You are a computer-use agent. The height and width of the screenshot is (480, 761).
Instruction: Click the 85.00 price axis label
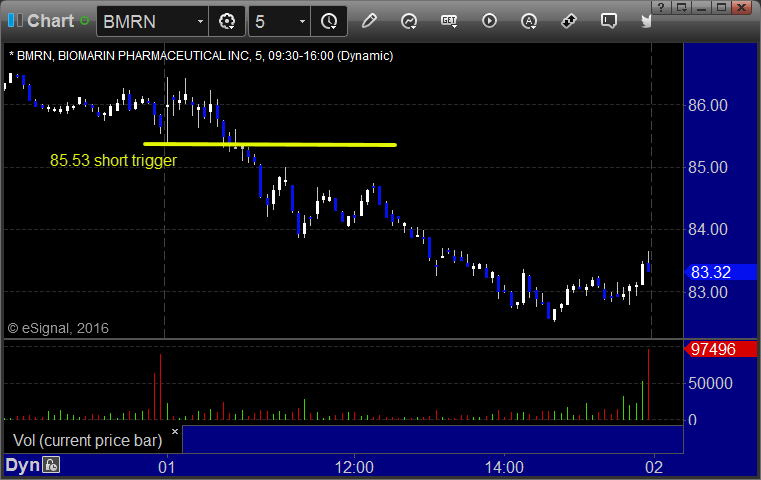(x=708, y=167)
